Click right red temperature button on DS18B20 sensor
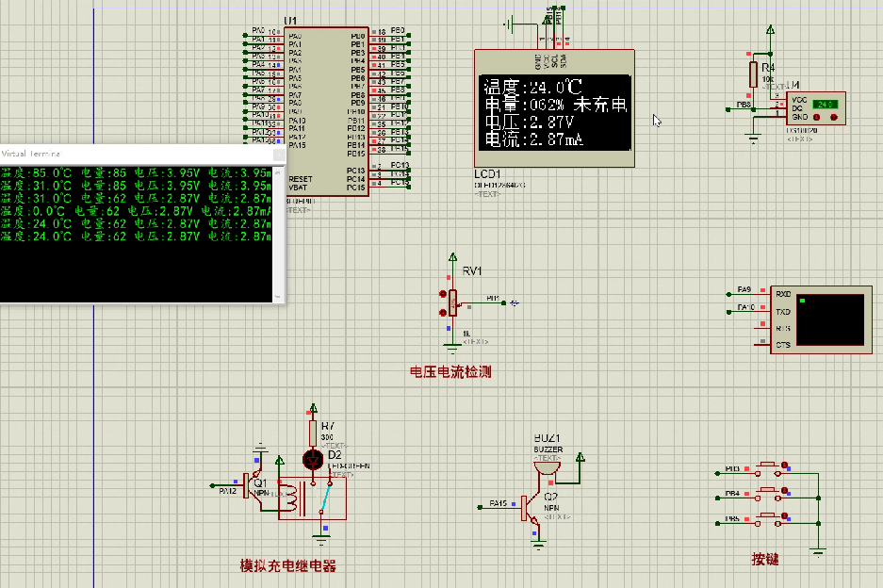883x588 pixels. click(832, 119)
